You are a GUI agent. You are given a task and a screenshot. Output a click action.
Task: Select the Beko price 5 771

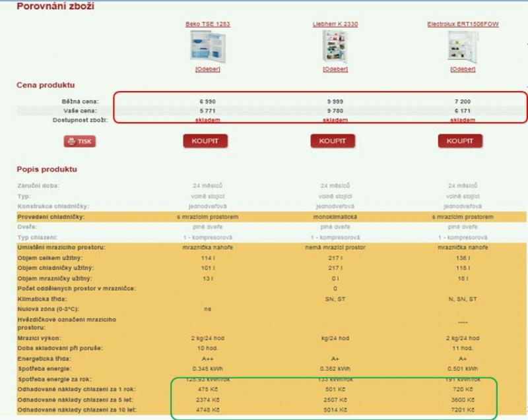tap(208, 111)
